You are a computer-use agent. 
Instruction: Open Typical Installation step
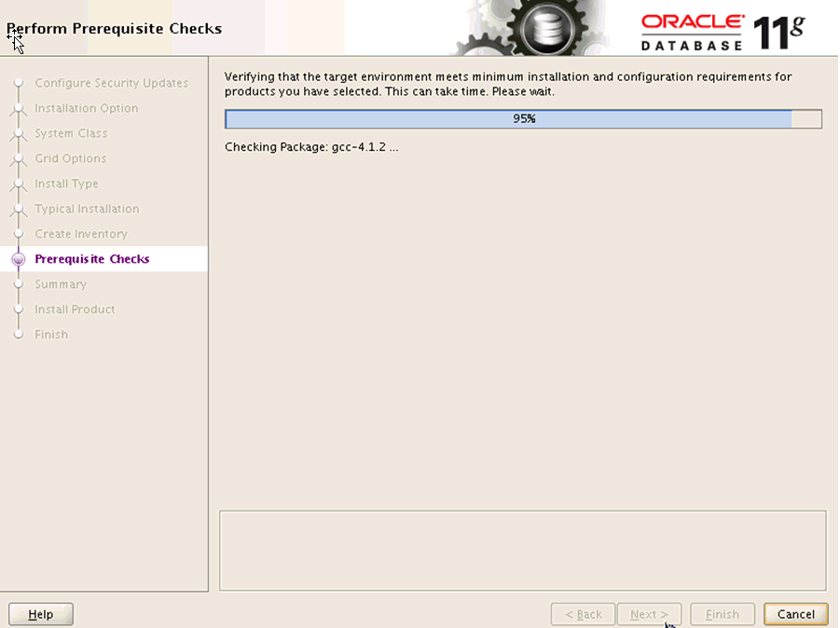87,209
